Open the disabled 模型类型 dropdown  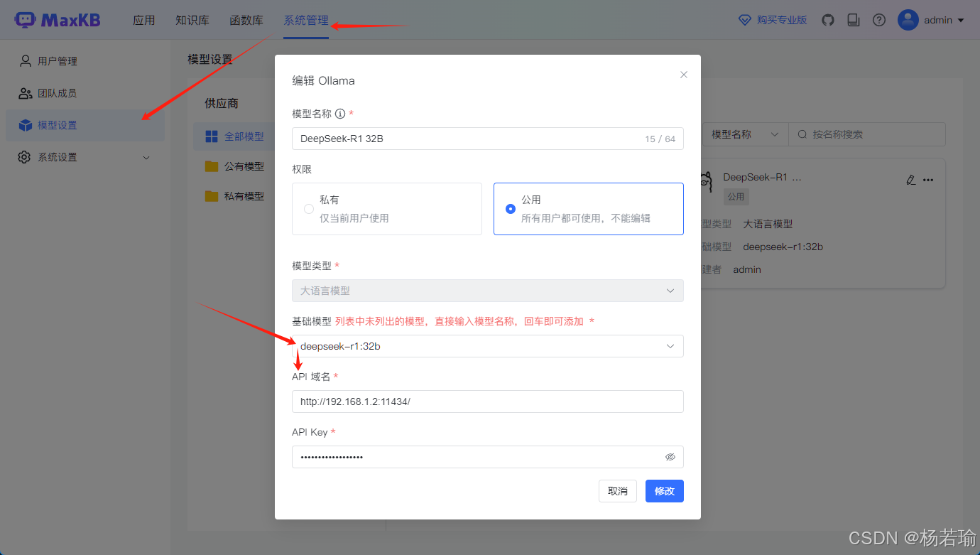[x=488, y=291]
